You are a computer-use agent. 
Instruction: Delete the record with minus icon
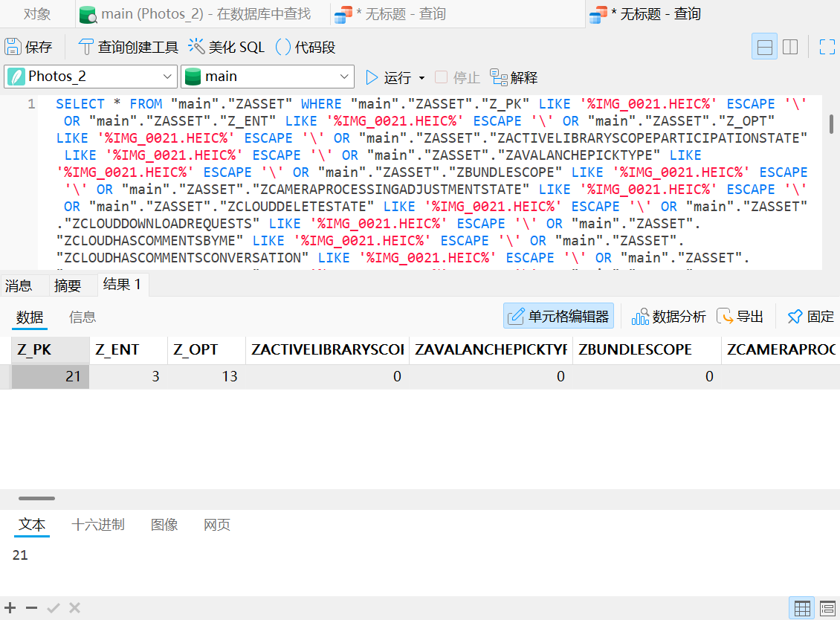(32, 607)
